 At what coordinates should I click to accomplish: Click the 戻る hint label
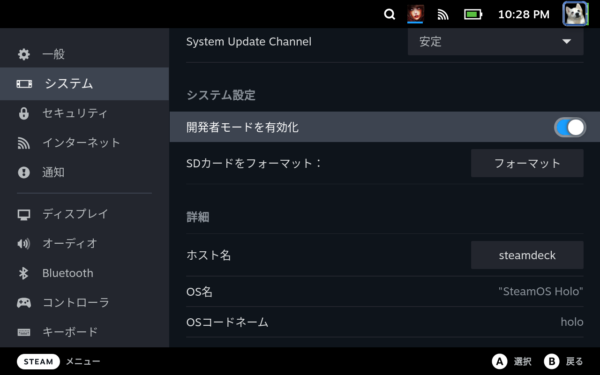[574, 362]
